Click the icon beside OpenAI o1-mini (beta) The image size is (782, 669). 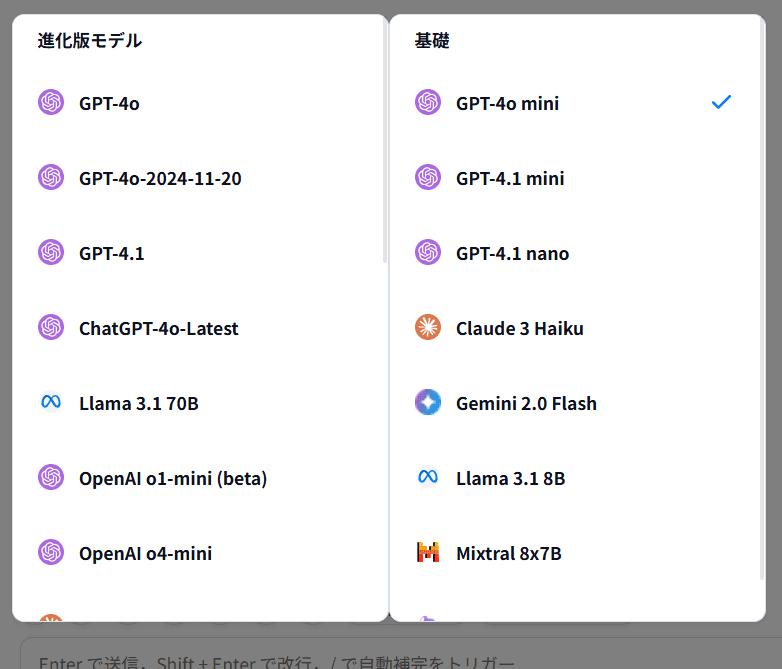click(x=51, y=477)
